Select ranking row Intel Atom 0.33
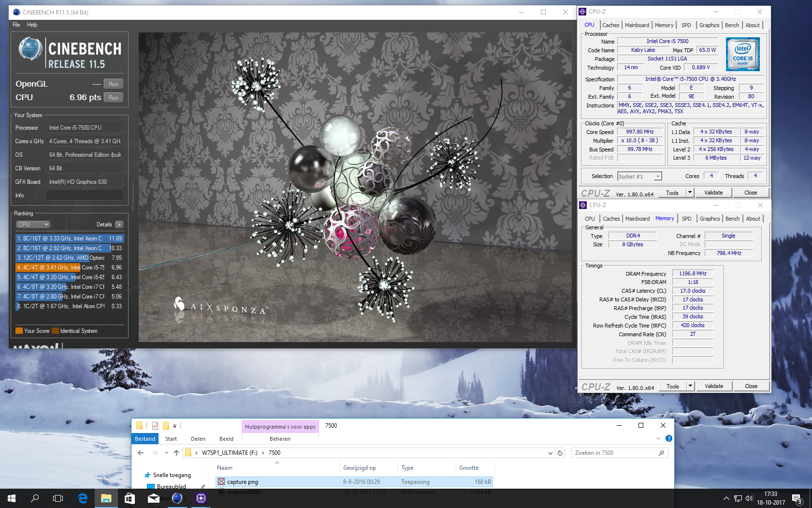 pos(70,306)
